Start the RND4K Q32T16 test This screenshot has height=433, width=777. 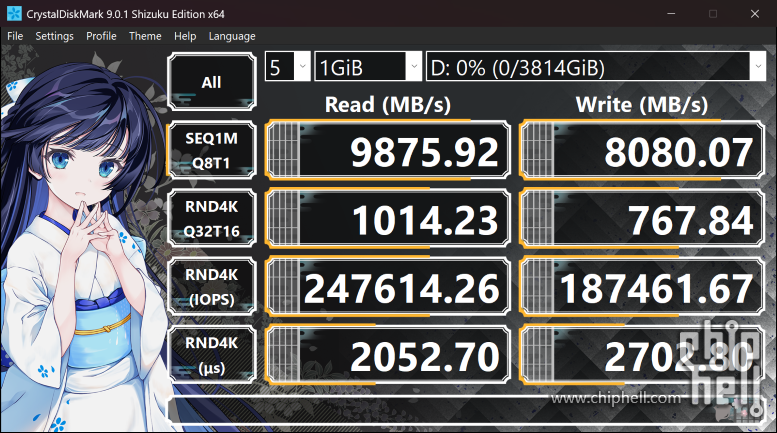click(x=212, y=218)
